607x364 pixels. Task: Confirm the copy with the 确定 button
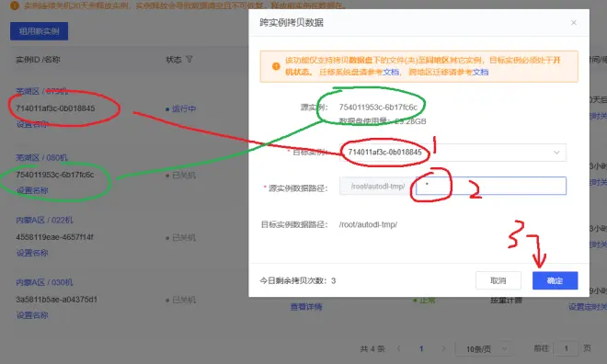pyautogui.click(x=555, y=280)
